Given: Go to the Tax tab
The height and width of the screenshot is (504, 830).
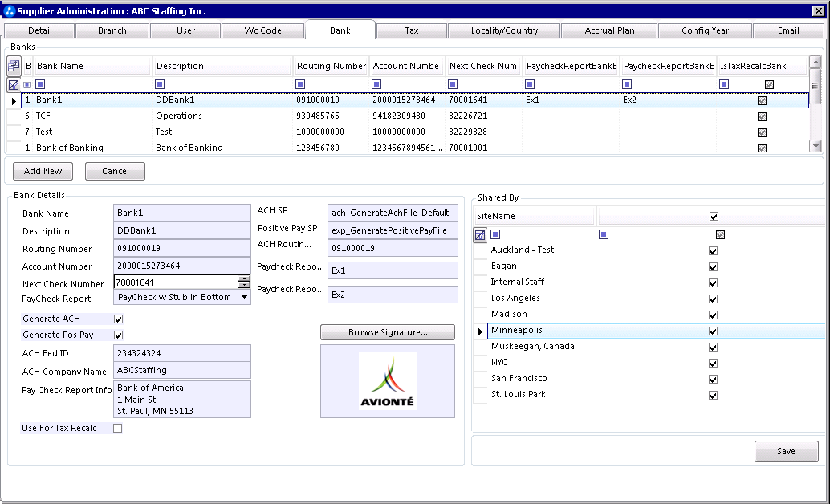Looking at the screenshot, I should (411, 30).
